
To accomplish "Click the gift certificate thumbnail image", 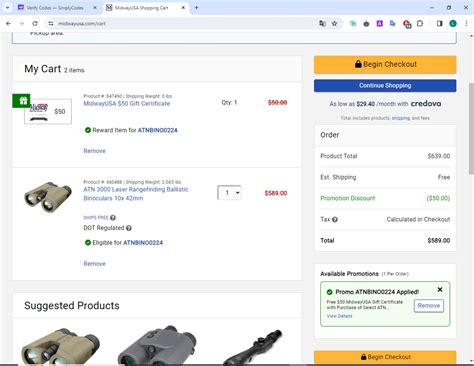I will [x=48, y=111].
